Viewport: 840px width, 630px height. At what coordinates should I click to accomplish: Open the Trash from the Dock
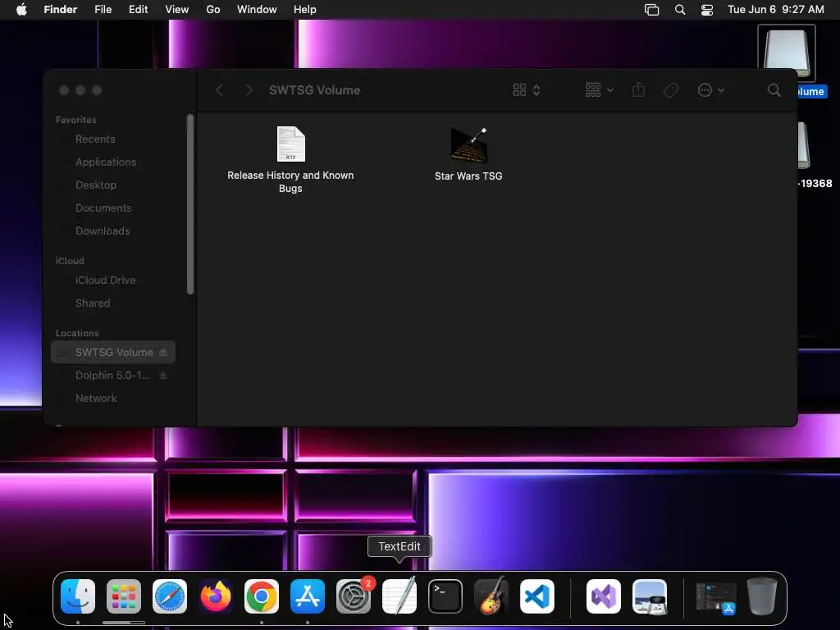pos(762,596)
